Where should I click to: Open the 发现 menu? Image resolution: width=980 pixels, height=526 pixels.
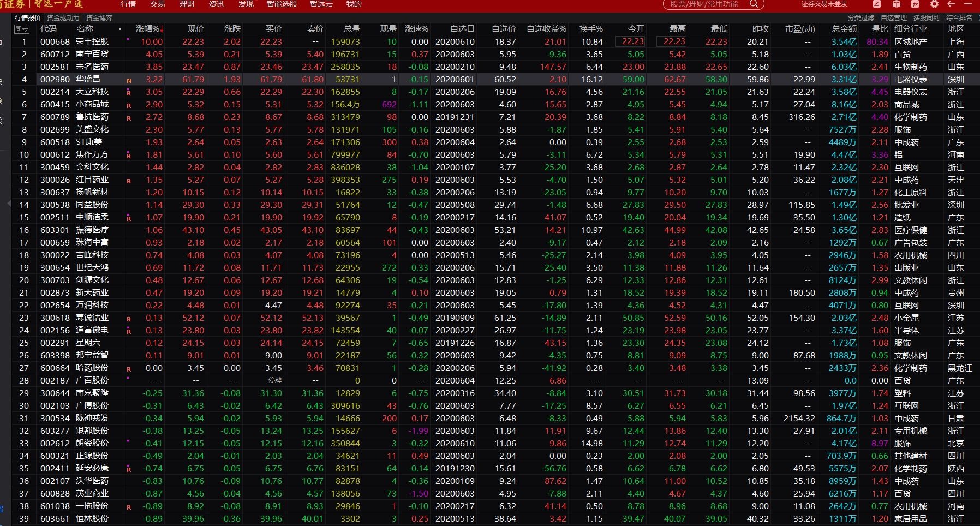coord(246,4)
